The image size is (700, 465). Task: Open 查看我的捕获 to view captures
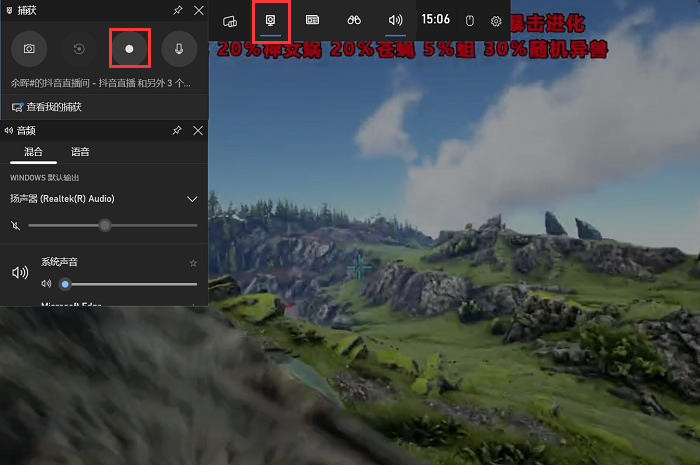coord(46,107)
